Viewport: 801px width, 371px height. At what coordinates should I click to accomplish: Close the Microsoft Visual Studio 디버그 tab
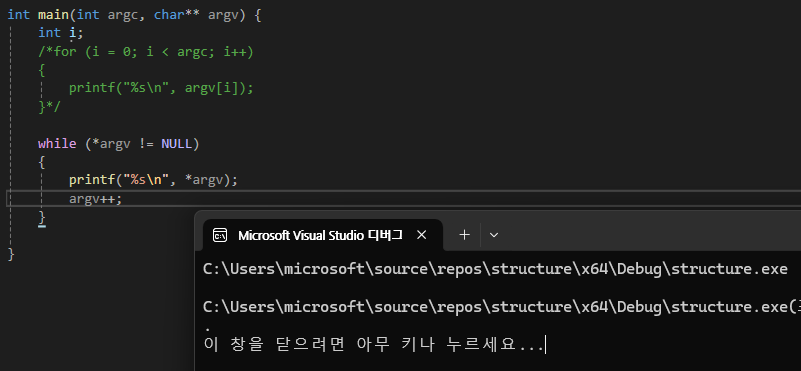[x=421, y=235]
